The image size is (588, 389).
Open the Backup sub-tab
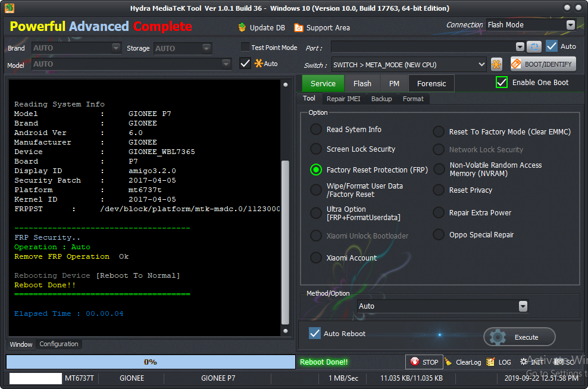381,99
